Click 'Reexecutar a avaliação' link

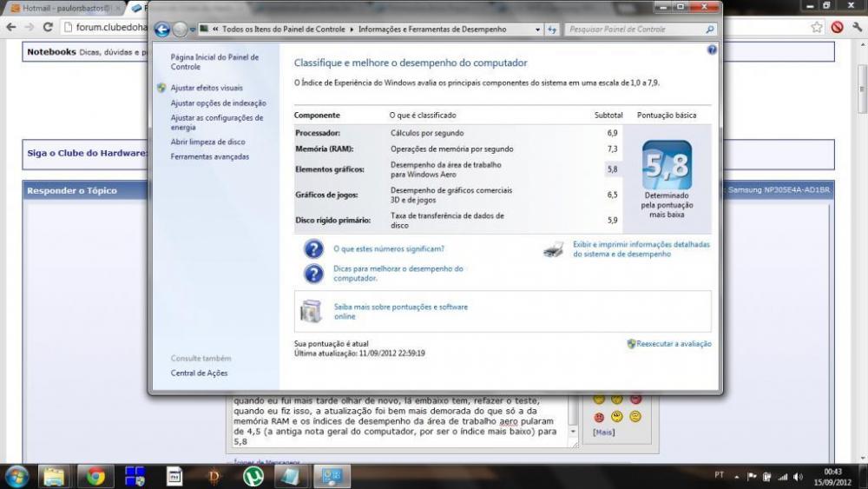coord(674,344)
